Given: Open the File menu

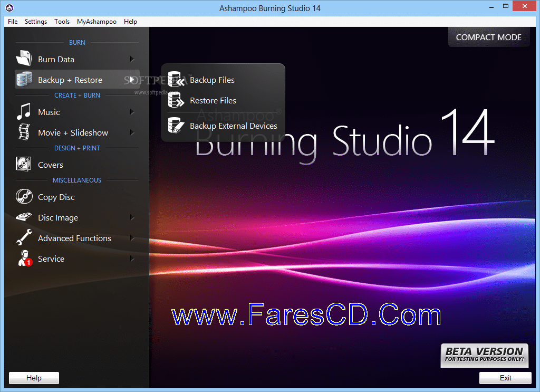Looking at the screenshot, I should (13, 21).
